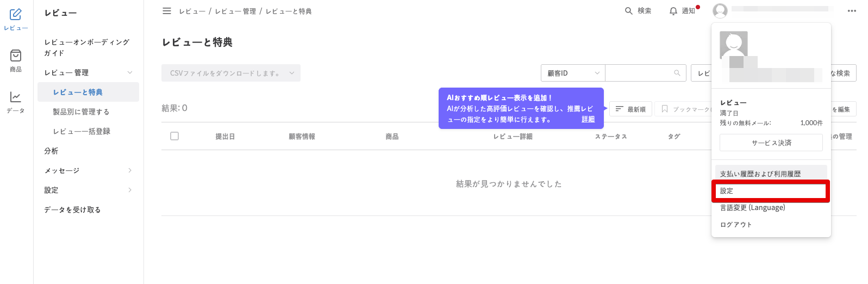Expand the CSV download dropdown
Viewport: 868px width, 284px height.
click(230, 73)
